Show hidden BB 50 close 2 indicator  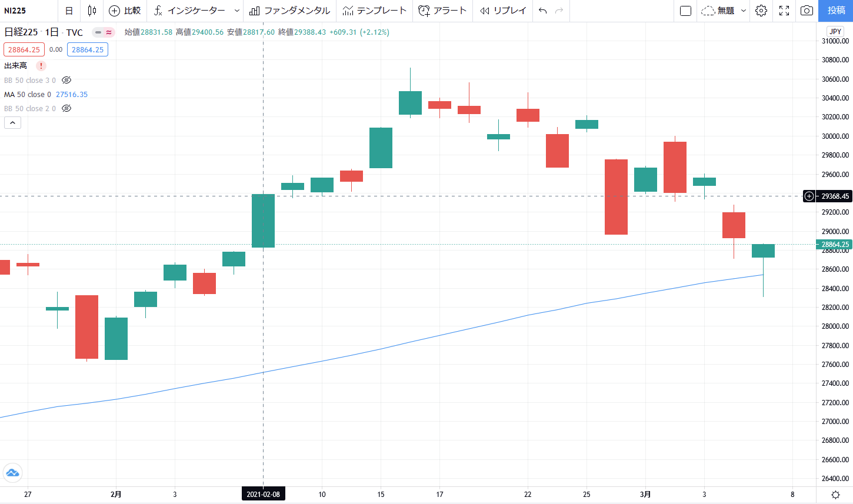(x=66, y=108)
